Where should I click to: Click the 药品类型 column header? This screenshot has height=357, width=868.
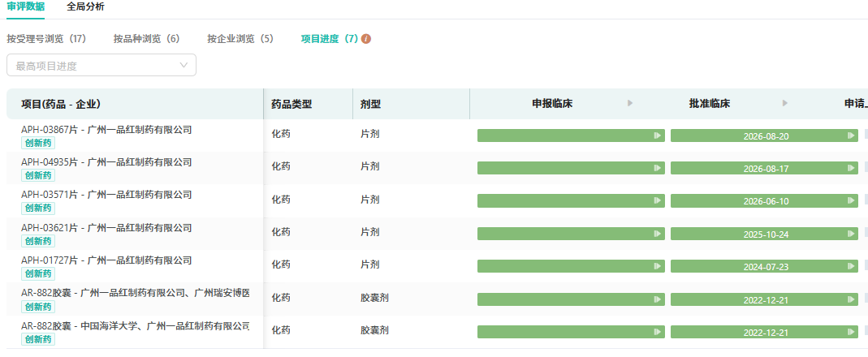pos(291,104)
